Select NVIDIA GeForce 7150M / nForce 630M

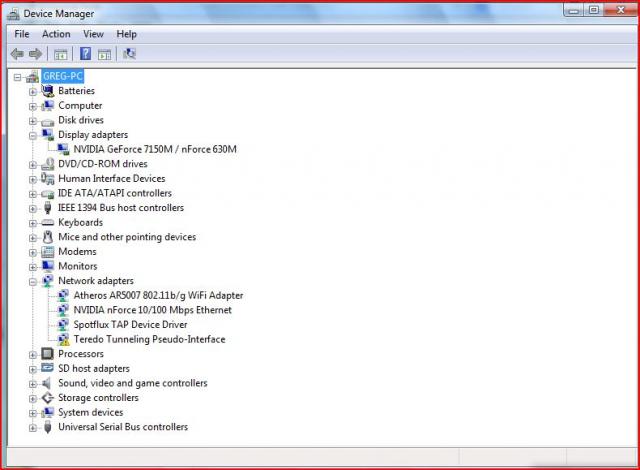tap(155, 150)
